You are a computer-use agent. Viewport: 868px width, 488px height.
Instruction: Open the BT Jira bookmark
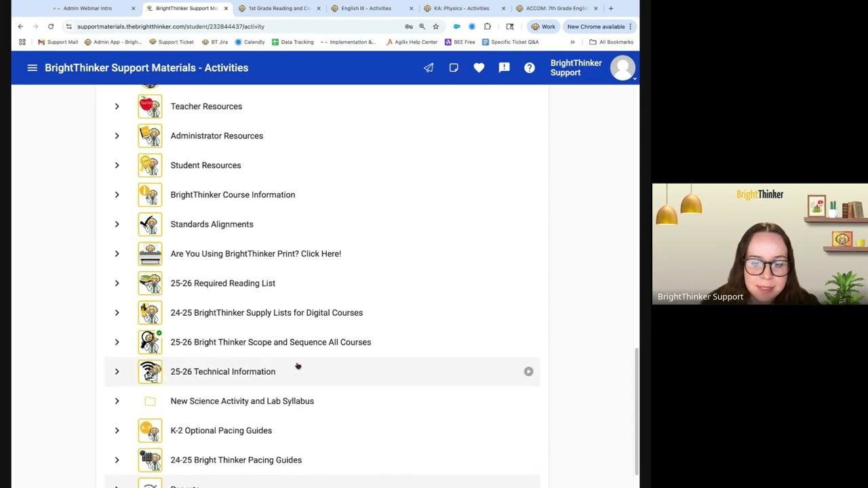(214, 42)
